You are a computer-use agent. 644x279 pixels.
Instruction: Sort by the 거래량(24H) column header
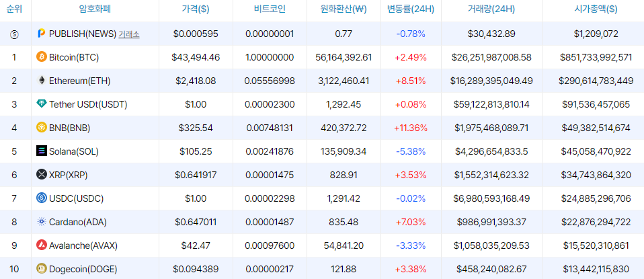(491, 9)
